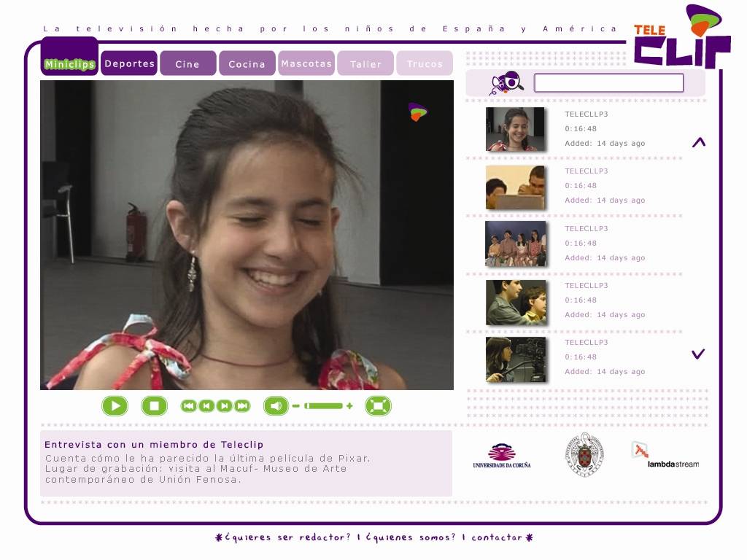Open the girl with camera thumbnail

coord(516,359)
